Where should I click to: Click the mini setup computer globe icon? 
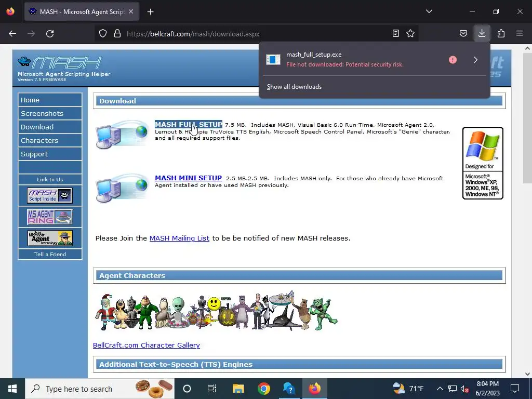pyautogui.click(x=122, y=188)
